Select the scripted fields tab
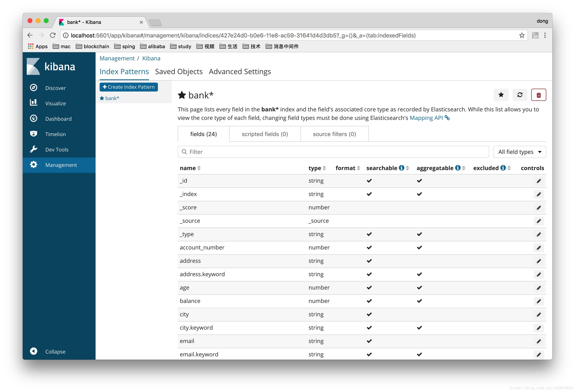This screenshot has width=575, height=392. coord(263,134)
